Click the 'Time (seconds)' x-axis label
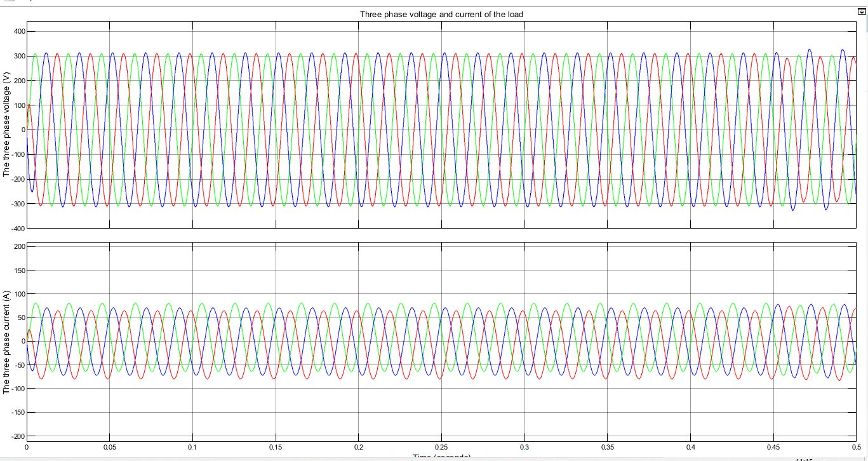 point(441,457)
